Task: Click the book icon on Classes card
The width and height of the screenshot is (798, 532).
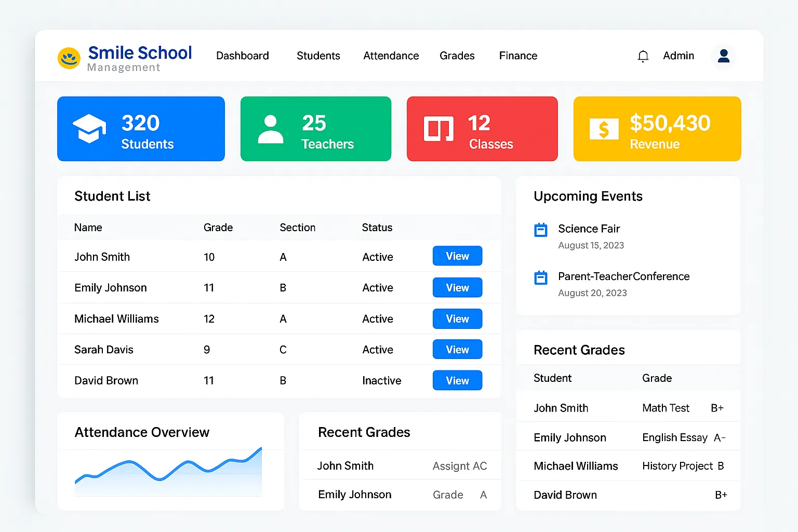Action: tap(438, 129)
